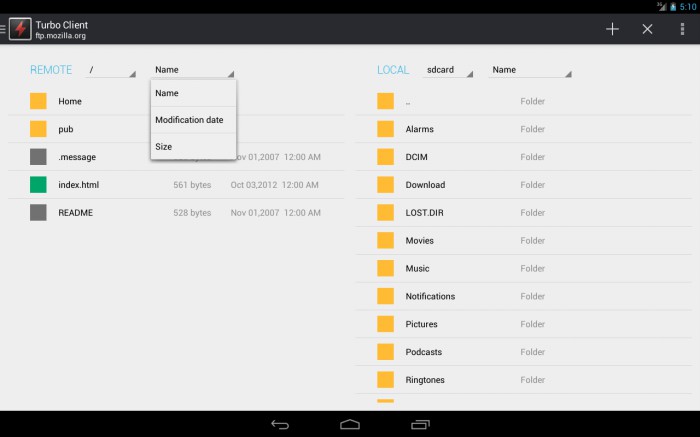Click the X disconnect icon in toolbar
This screenshot has height=437, width=700.
pyautogui.click(x=647, y=29)
